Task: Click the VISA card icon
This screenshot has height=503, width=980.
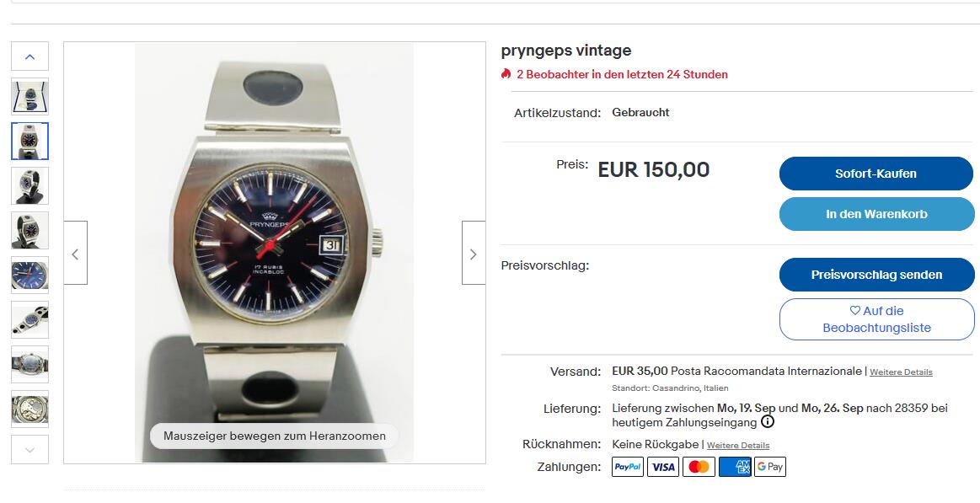Action: (x=663, y=467)
